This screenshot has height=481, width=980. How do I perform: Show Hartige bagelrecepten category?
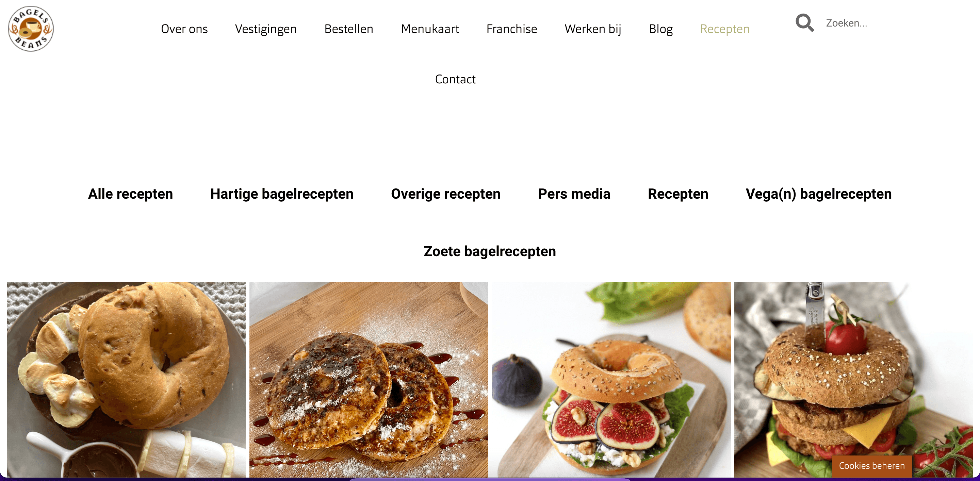tap(282, 194)
